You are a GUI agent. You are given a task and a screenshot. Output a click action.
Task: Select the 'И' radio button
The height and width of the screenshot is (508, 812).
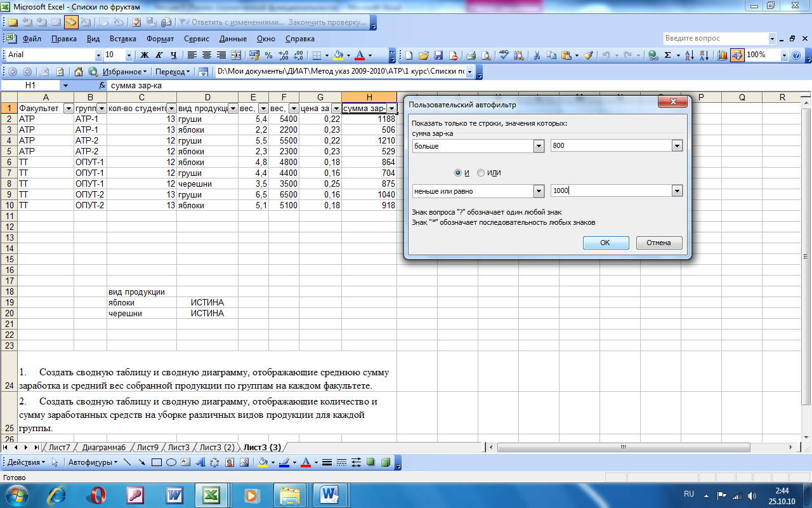point(458,173)
